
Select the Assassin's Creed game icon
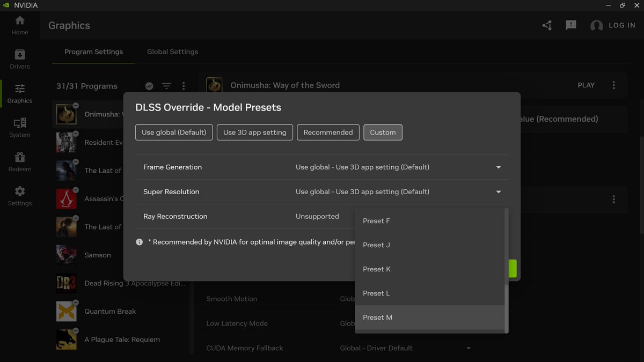67,198
